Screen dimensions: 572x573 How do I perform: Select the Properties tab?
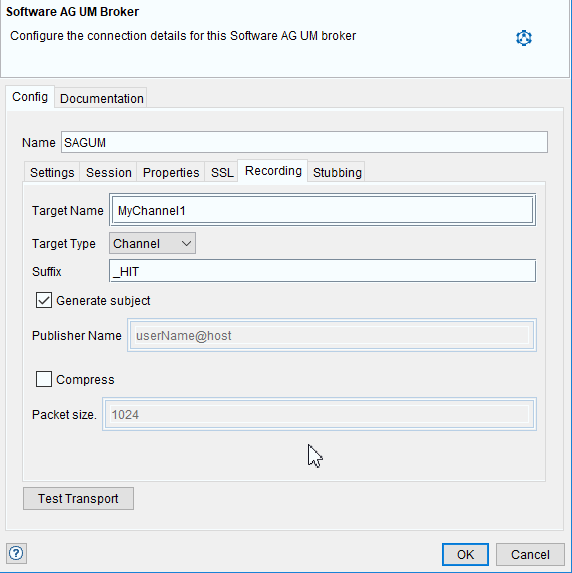tap(171, 172)
